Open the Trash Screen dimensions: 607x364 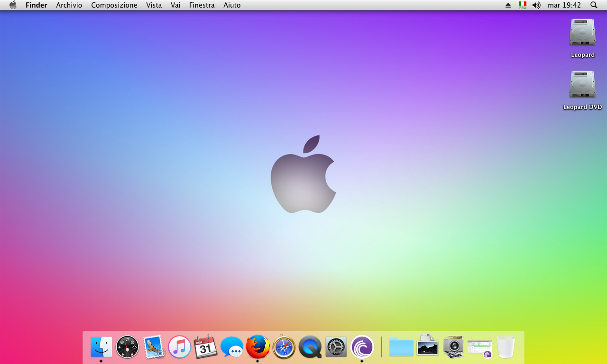(506, 347)
